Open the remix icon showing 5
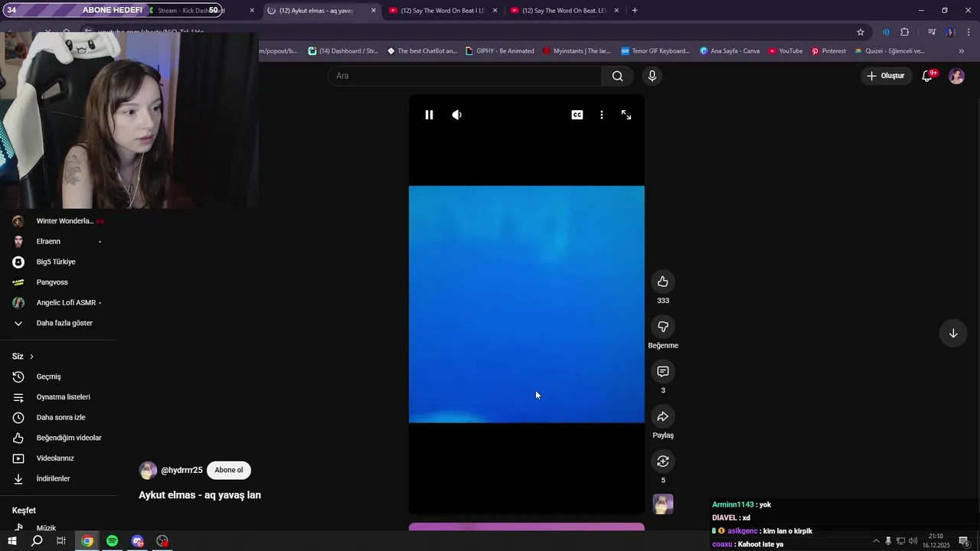 click(663, 461)
